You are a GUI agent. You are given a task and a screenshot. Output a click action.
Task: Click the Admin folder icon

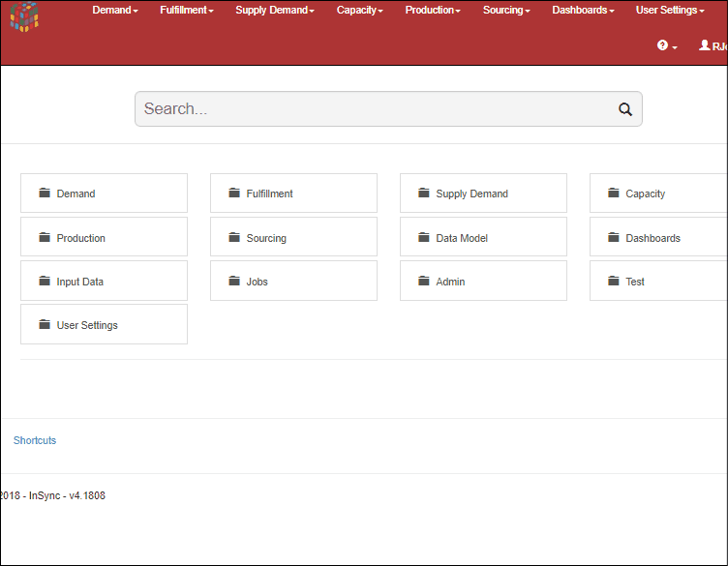[x=424, y=282]
